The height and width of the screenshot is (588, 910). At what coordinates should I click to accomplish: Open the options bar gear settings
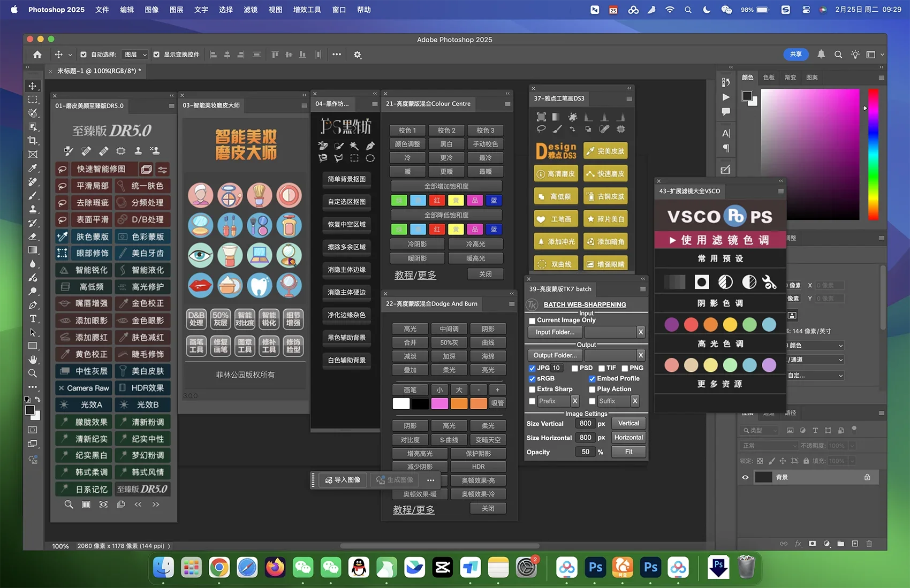(358, 55)
